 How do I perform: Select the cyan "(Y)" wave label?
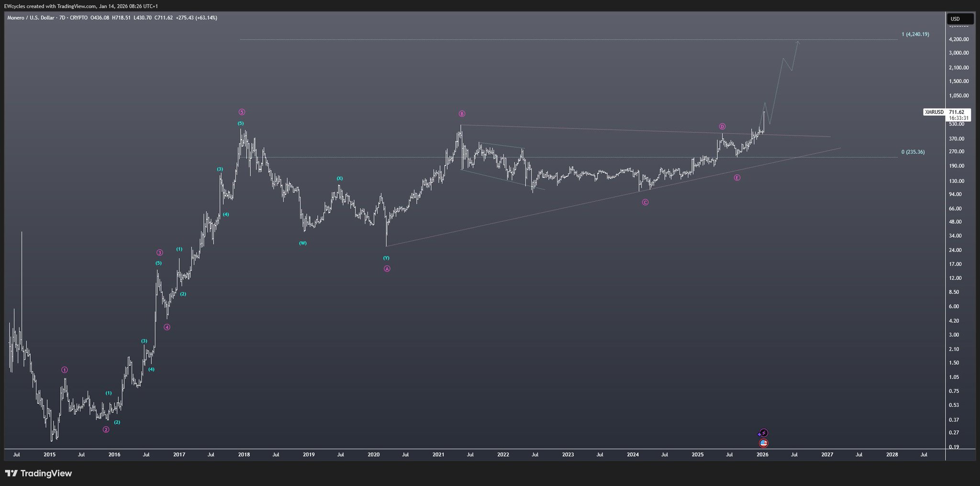386,258
